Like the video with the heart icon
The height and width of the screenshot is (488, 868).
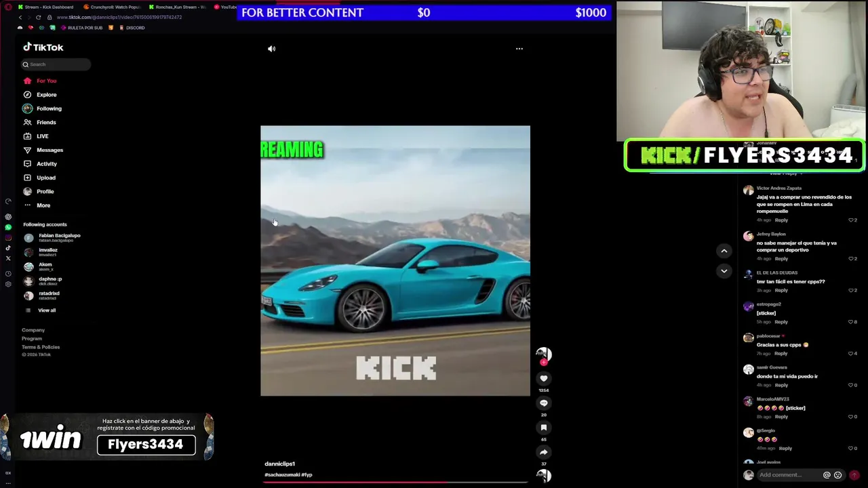543,379
